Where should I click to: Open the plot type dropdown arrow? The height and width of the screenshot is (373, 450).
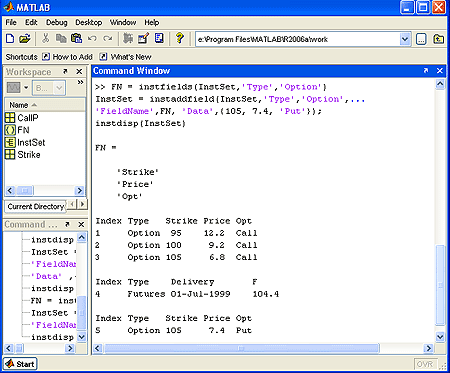26,88
